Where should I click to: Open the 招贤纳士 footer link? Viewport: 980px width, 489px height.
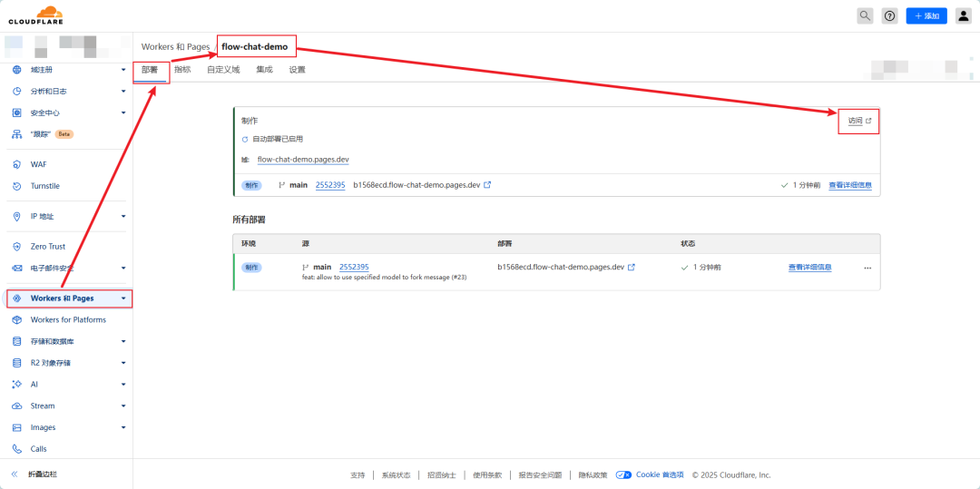tap(442, 475)
